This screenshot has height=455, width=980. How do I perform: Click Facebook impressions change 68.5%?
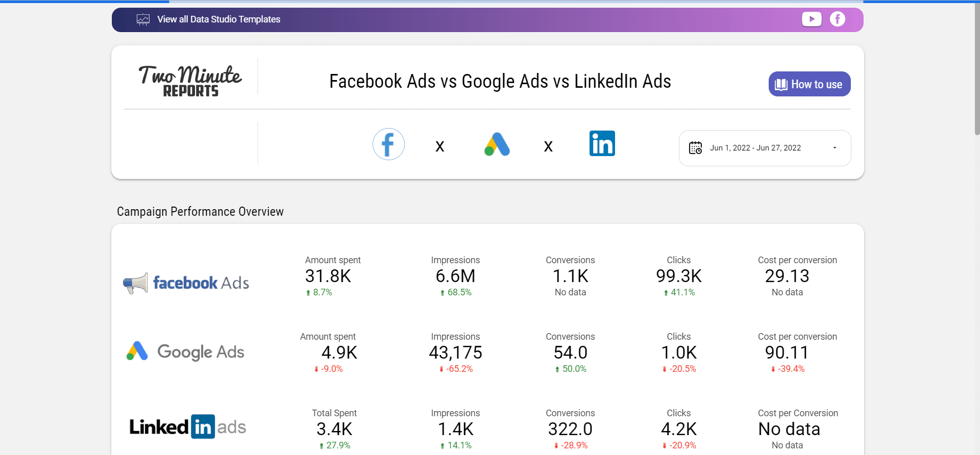point(456,292)
